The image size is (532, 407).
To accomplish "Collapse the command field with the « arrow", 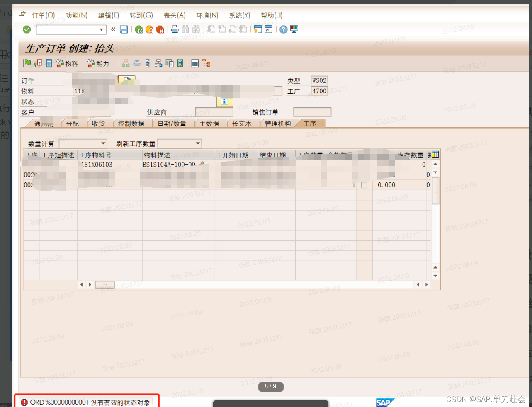I will pyautogui.click(x=113, y=29).
